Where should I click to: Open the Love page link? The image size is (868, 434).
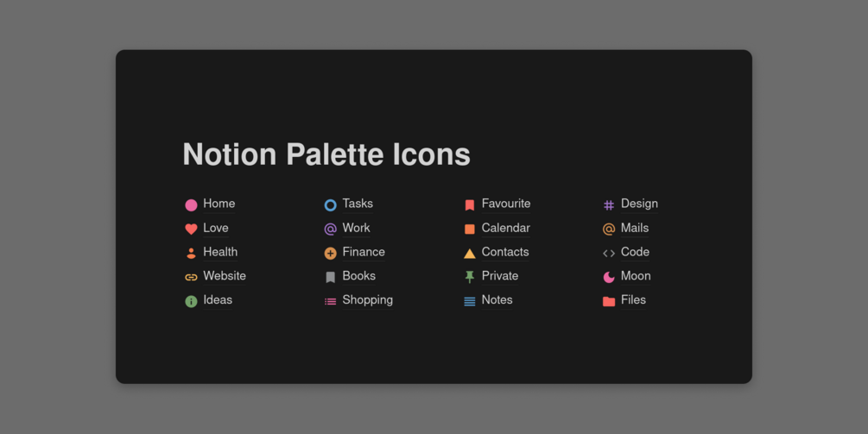pyautogui.click(x=215, y=228)
